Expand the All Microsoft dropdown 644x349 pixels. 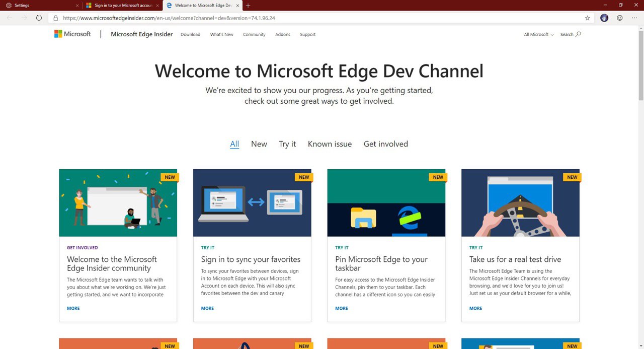pyautogui.click(x=539, y=35)
